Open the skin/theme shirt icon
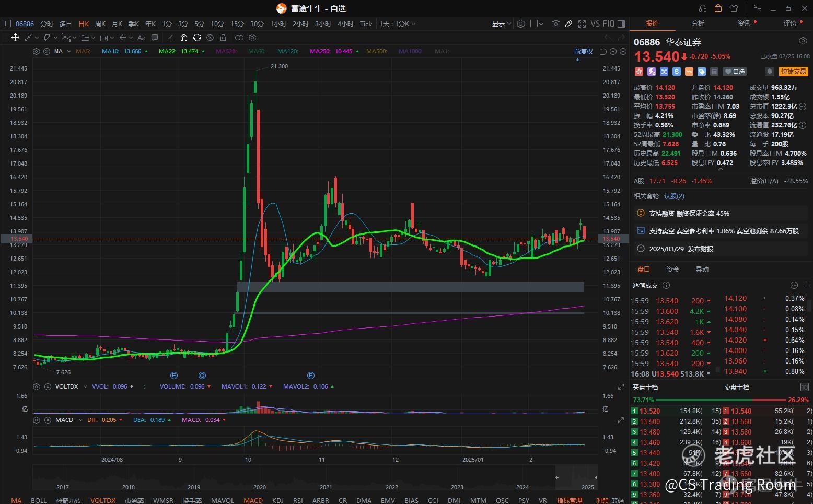Viewport: 813px width, 504px height. tap(734, 8)
